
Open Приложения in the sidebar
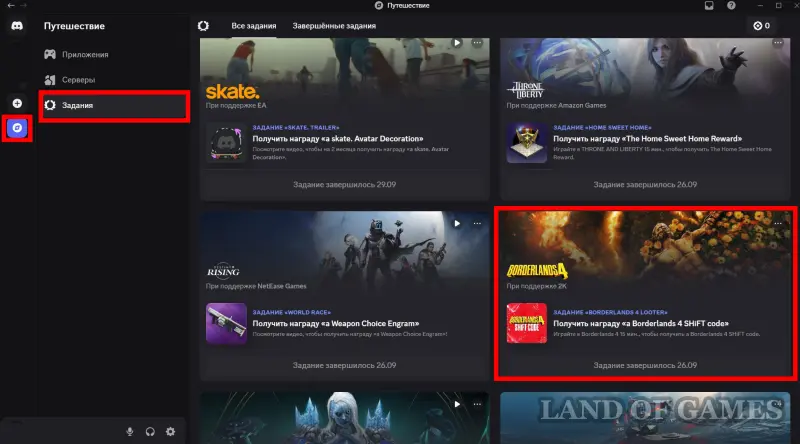coord(84,54)
